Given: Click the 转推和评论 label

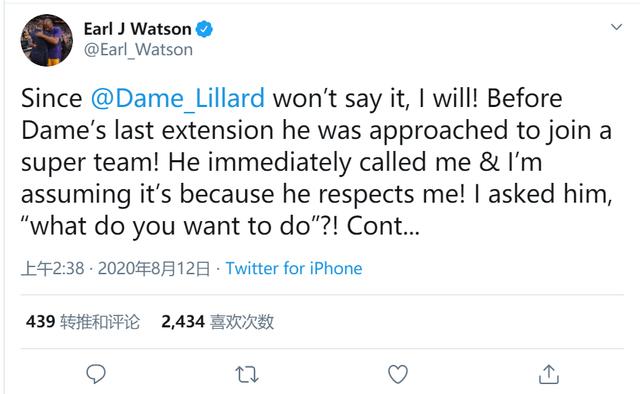Looking at the screenshot, I should (x=100, y=322).
